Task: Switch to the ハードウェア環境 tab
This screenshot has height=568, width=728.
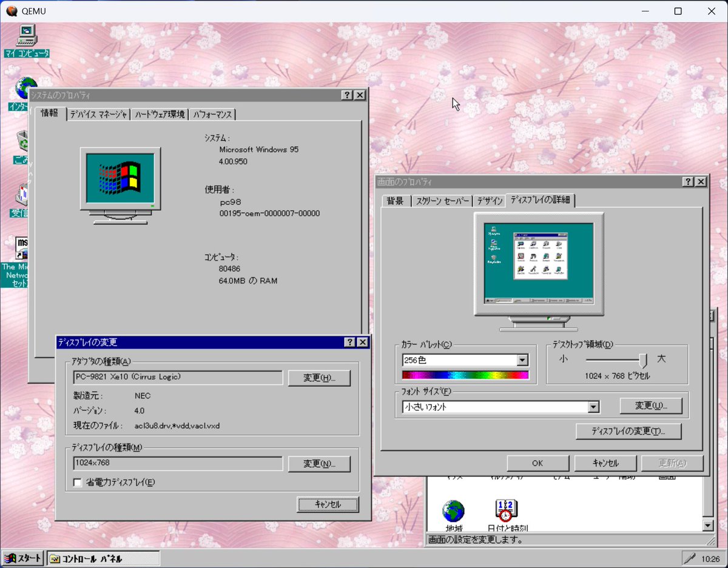Action: [160, 114]
